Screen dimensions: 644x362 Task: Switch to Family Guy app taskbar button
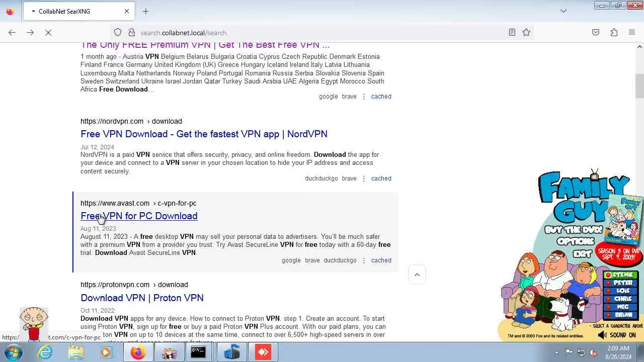coord(169,352)
